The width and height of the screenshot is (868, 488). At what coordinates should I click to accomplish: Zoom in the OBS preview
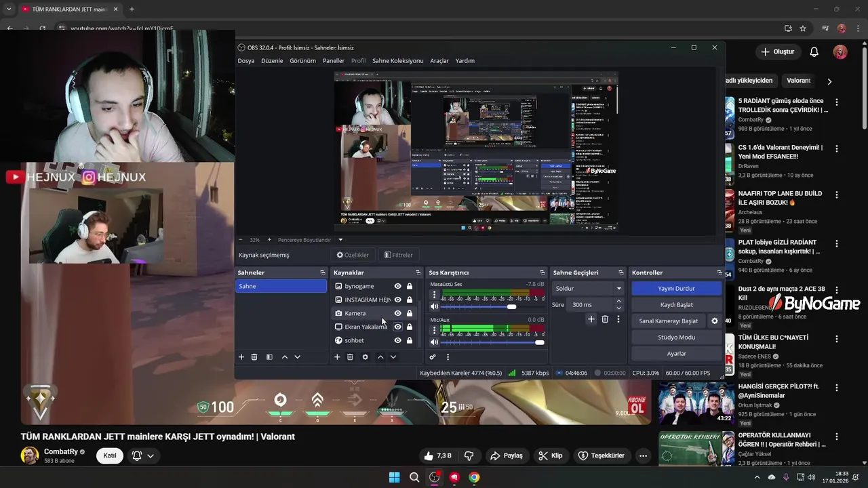[x=269, y=240]
